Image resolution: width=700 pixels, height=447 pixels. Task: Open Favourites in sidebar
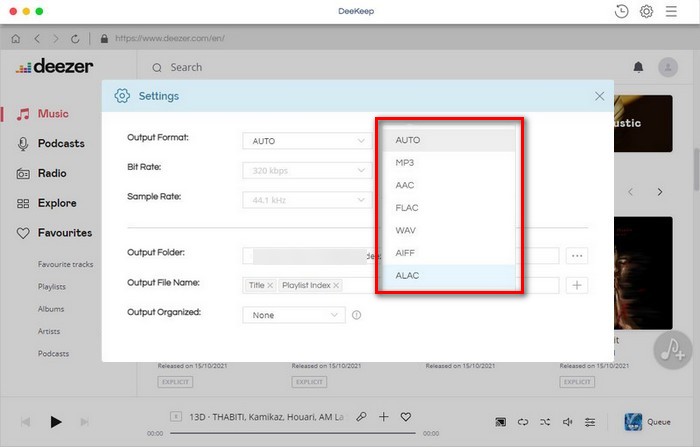click(54, 233)
